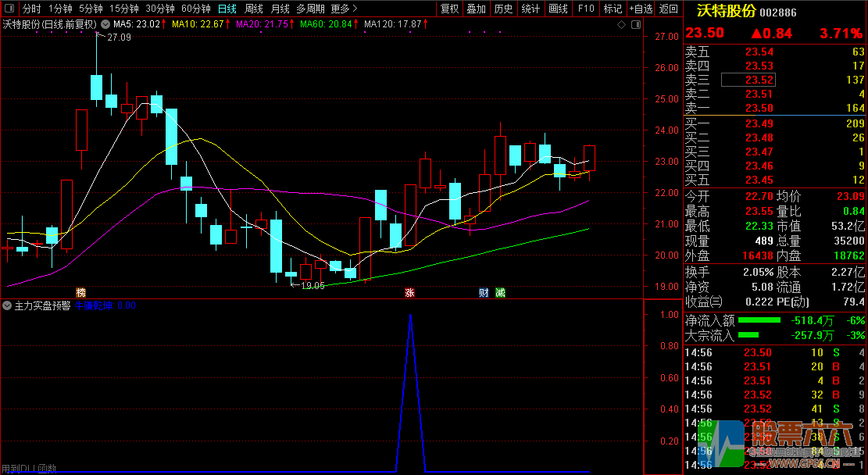This screenshot has width=868, height=475.
Task: Click the 返回 back button
Action: [669, 9]
